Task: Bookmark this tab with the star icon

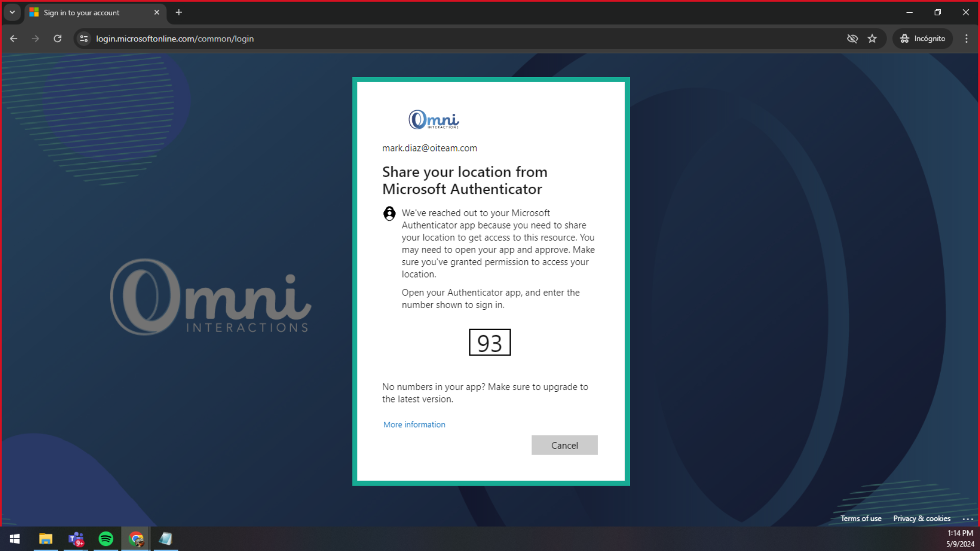Action: 872,39
